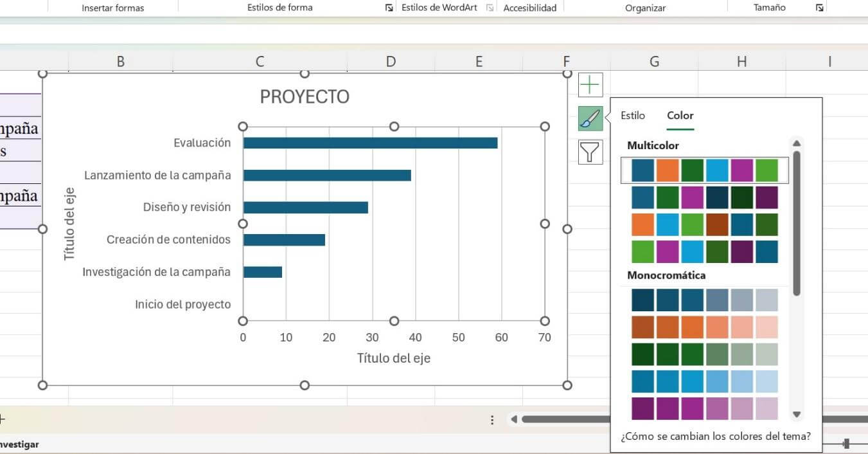
Task: Select column header G
Action: point(654,61)
